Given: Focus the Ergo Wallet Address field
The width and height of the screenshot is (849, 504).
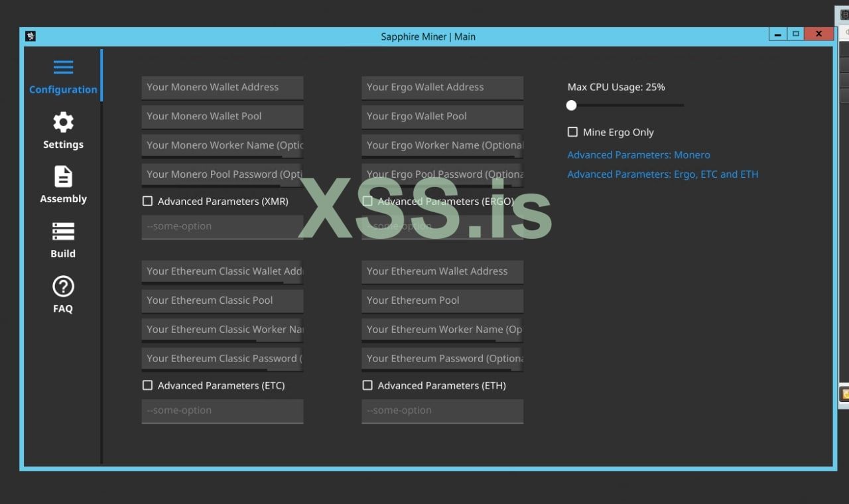Looking at the screenshot, I should [x=442, y=88].
